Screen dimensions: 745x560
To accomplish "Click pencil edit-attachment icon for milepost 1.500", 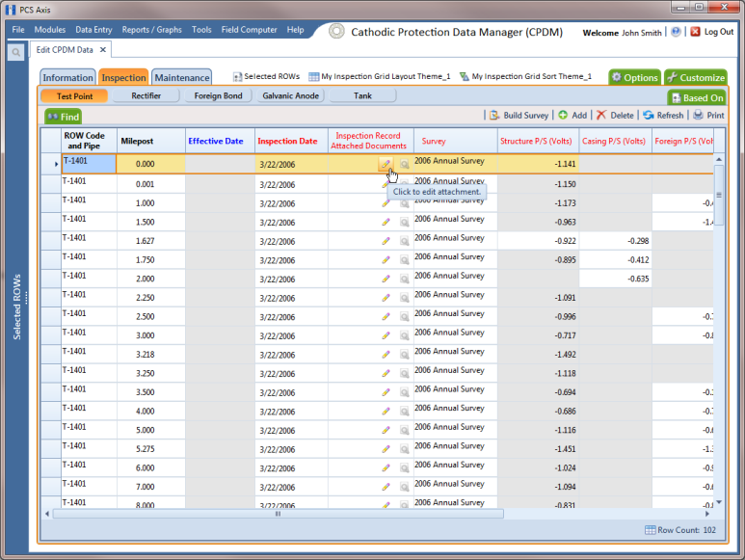I will click(x=386, y=222).
